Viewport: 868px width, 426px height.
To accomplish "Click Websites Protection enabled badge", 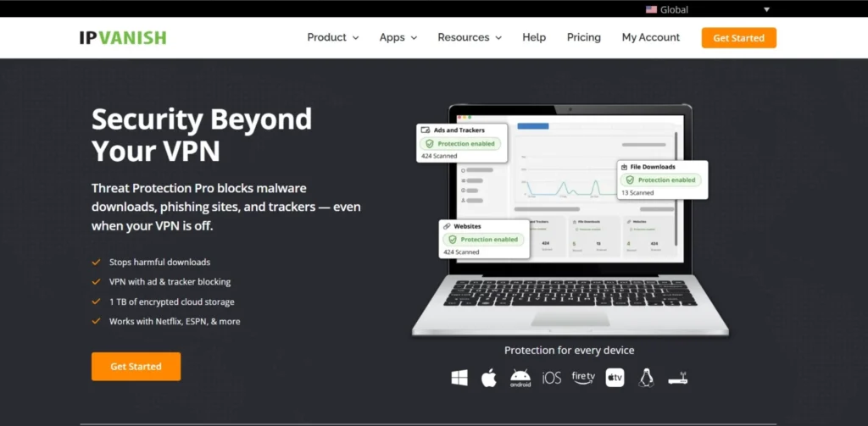I will click(x=483, y=240).
